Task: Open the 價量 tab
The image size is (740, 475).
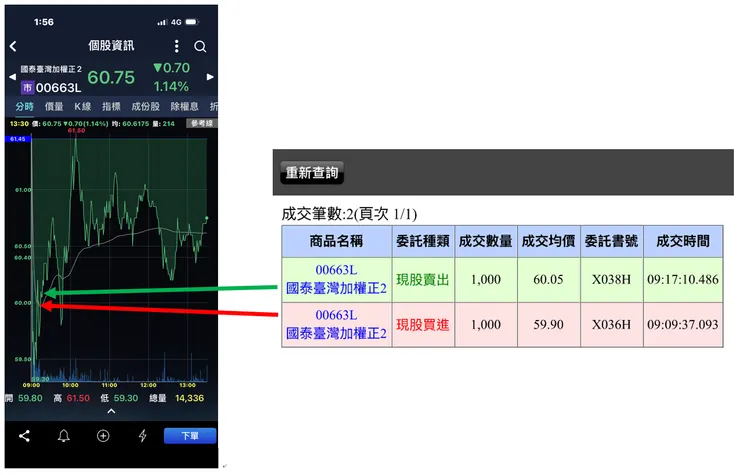Action: [x=54, y=107]
